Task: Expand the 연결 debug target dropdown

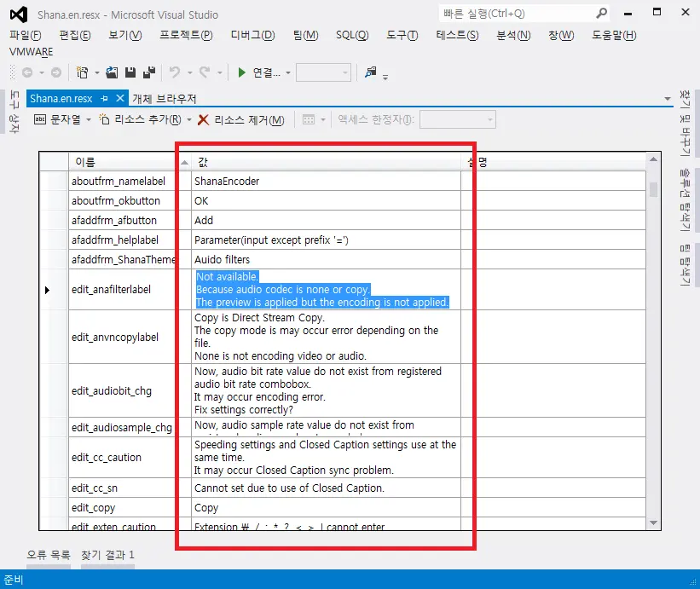Action: tap(288, 72)
